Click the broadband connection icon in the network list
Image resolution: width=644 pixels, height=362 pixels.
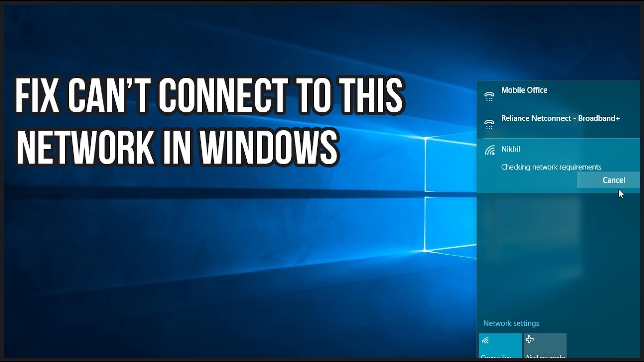click(489, 124)
